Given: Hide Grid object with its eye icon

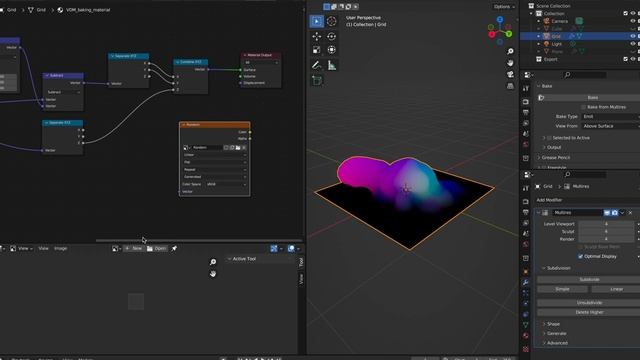Looking at the screenshot, I should pos(633,36).
